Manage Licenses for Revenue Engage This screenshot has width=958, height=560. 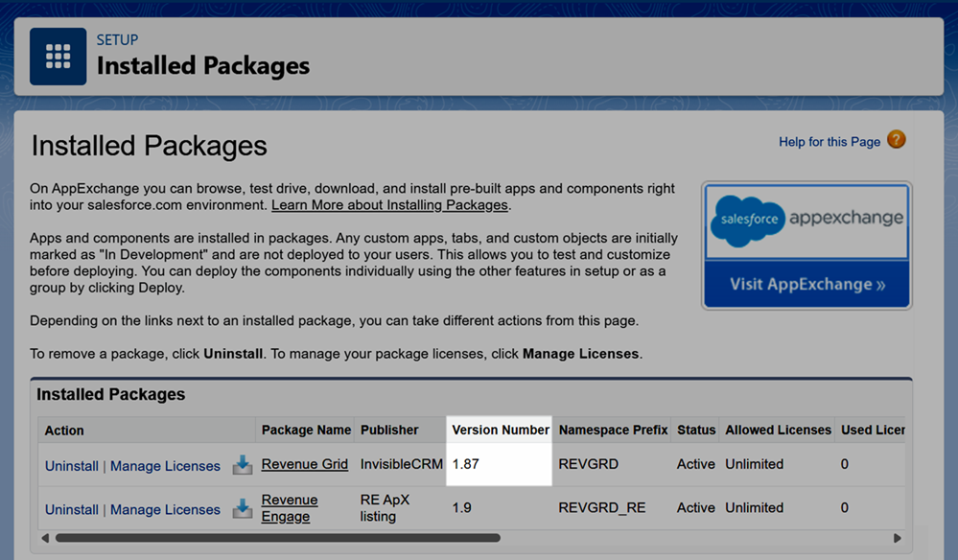pyautogui.click(x=165, y=509)
